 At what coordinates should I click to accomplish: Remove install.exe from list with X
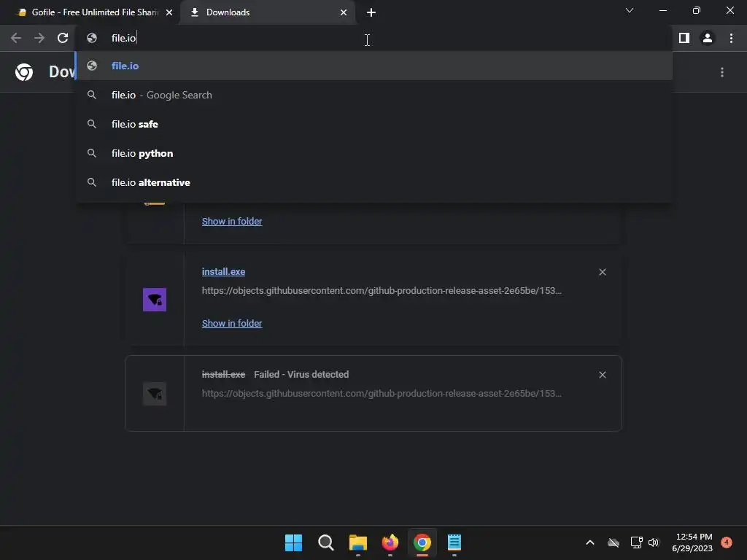click(x=602, y=272)
